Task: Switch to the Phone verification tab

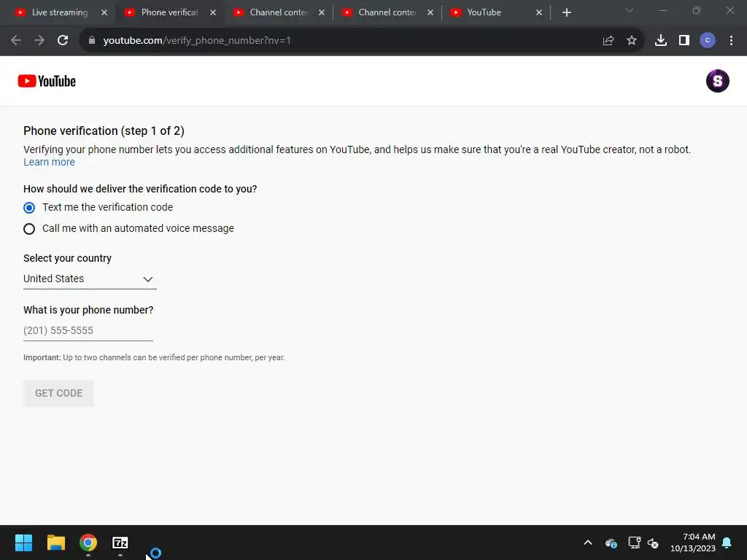Action: [x=169, y=13]
